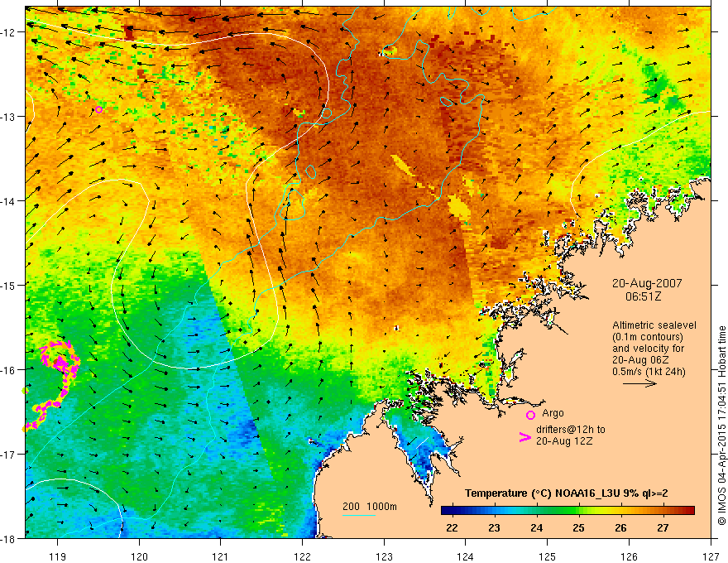The width and height of the screenshot is (728, 563).
Task: Click longitude axis label 122
Action: [x=302, y=556]
